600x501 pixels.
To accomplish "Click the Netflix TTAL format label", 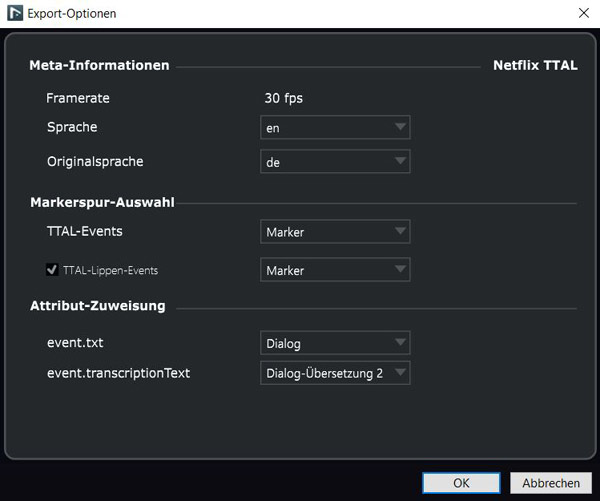I will coord(535,66).
